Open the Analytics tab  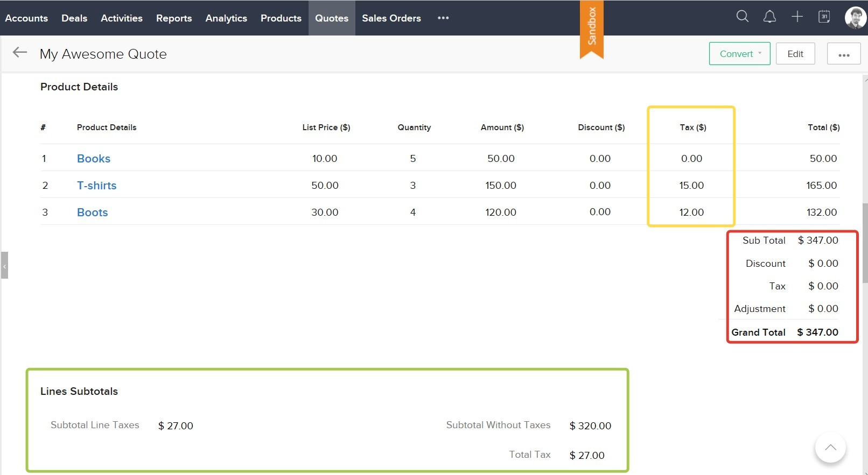[226, 18]
